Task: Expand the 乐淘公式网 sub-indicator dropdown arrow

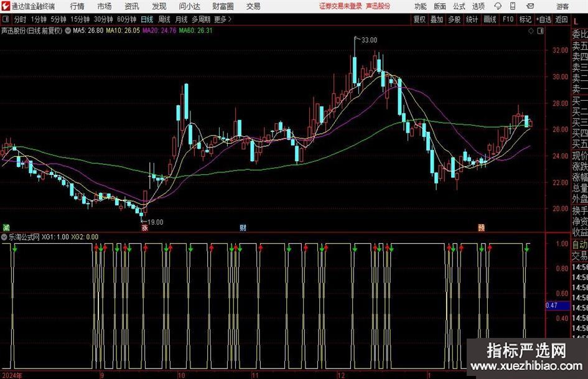Action: [4, 236]
